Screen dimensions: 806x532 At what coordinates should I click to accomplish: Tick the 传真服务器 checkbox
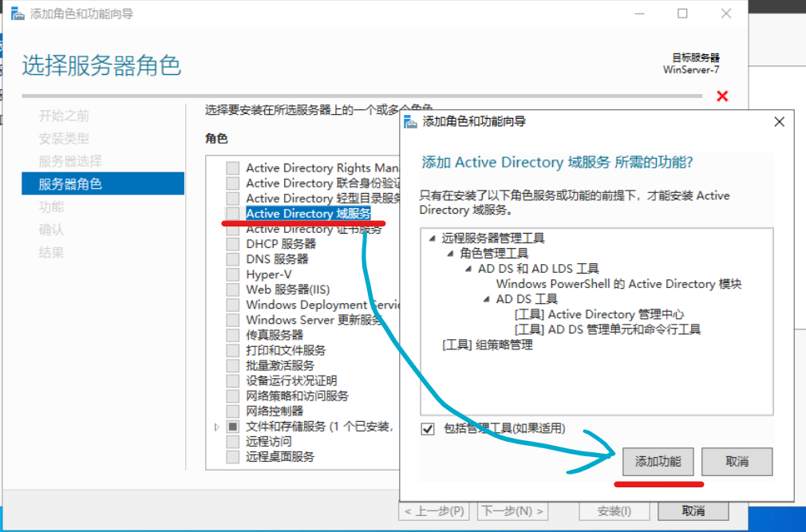coord(233,335)
